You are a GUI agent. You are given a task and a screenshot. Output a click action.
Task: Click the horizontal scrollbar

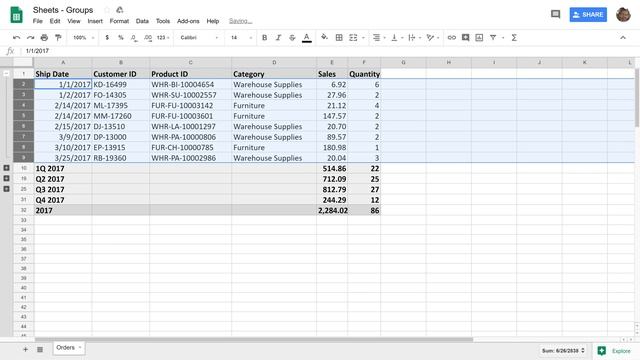click(254, 339)
